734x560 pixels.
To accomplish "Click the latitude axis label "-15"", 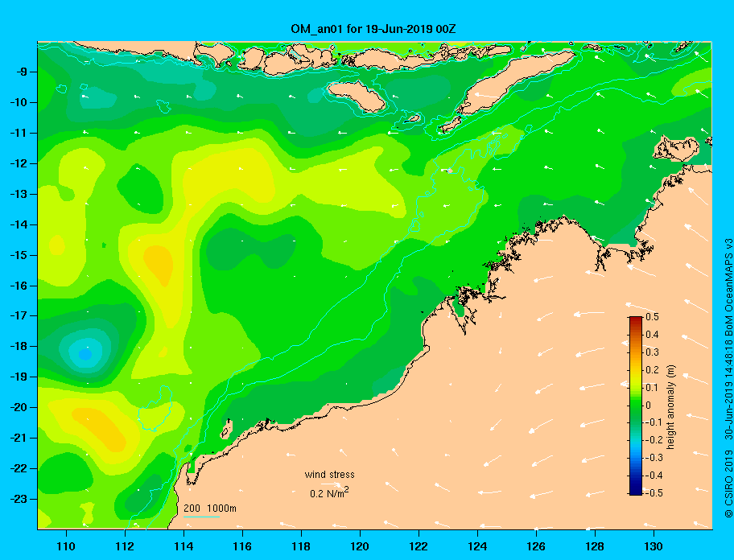I will 19,255.
